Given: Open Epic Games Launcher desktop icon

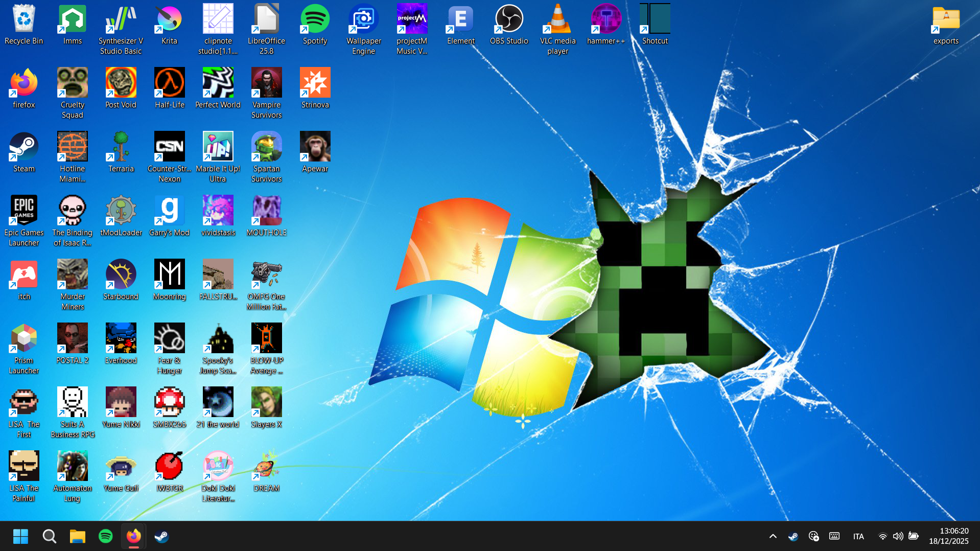Looking at the screenshot, I should [24, 221].
